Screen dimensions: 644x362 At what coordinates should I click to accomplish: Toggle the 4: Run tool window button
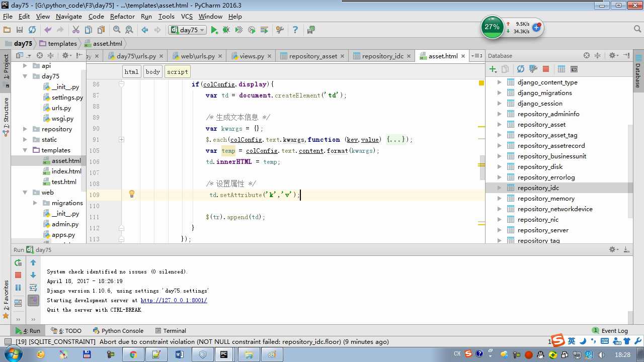point(28,331)
